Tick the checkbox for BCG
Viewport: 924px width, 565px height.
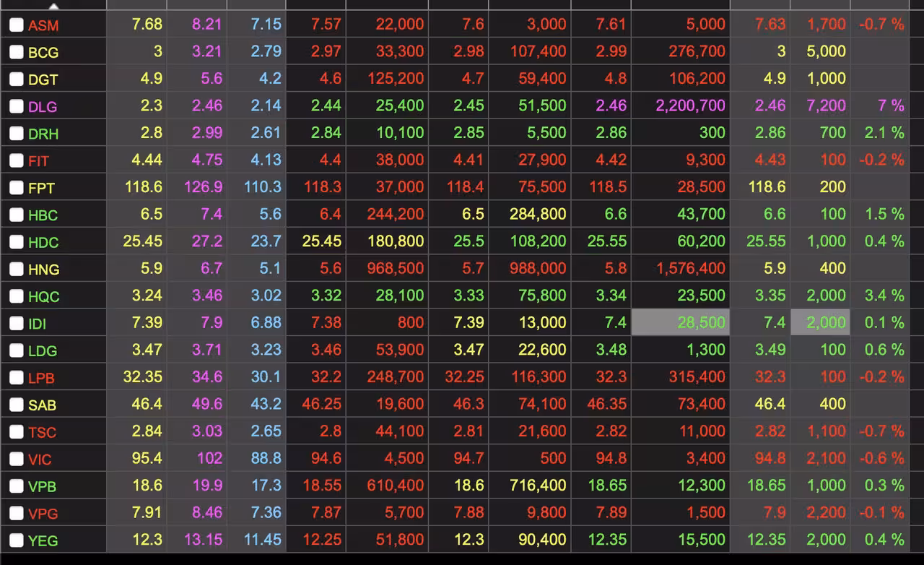click(17, 52)
